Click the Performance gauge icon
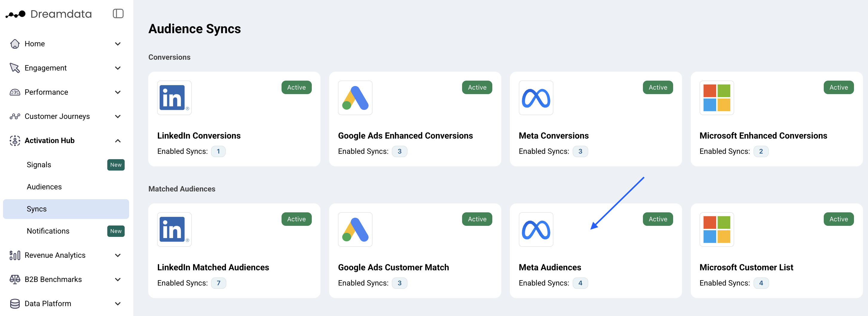This screenshot has width=868, height=316. 15,92
